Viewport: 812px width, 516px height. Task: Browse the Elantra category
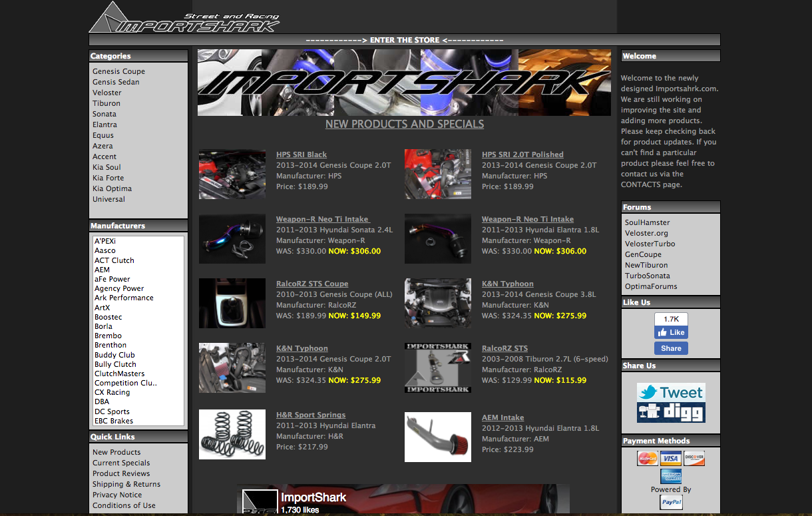click(104, 125)
